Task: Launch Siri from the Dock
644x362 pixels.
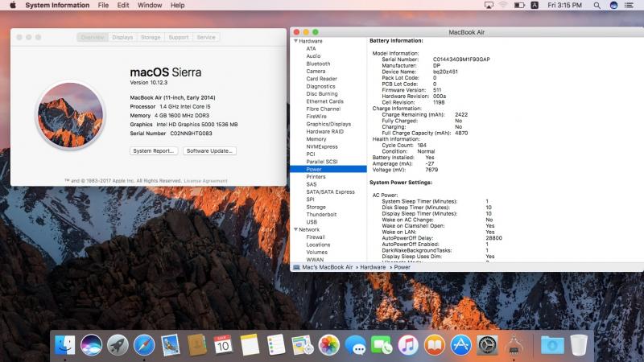Action: click(x=91, y=345)
